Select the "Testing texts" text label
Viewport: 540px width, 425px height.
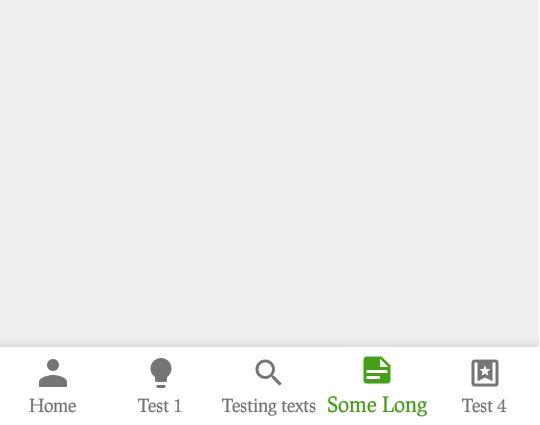[x=269, y=406]
